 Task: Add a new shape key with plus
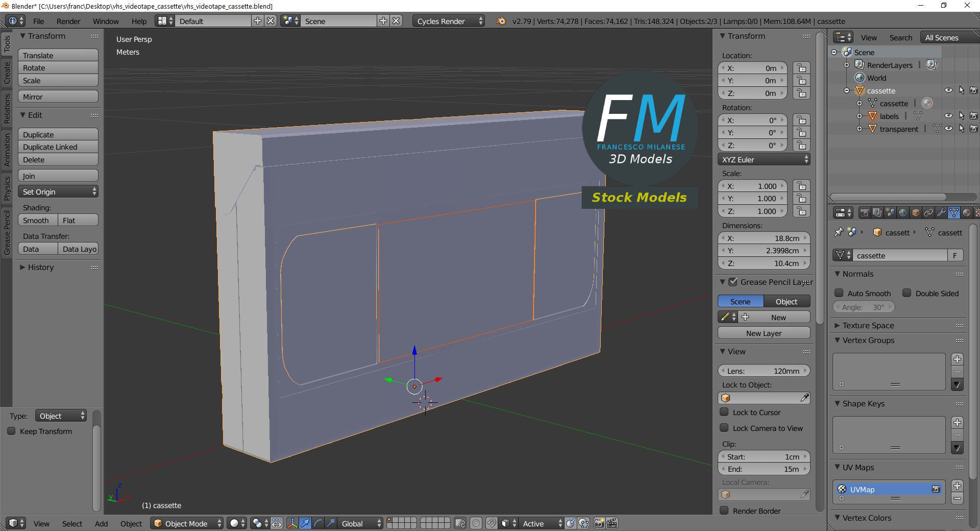pyautogui.click(x=958, y=422)
